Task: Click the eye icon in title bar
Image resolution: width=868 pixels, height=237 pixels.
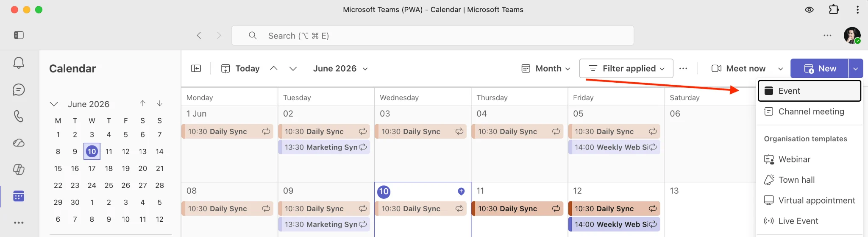Action: [809, 9]
